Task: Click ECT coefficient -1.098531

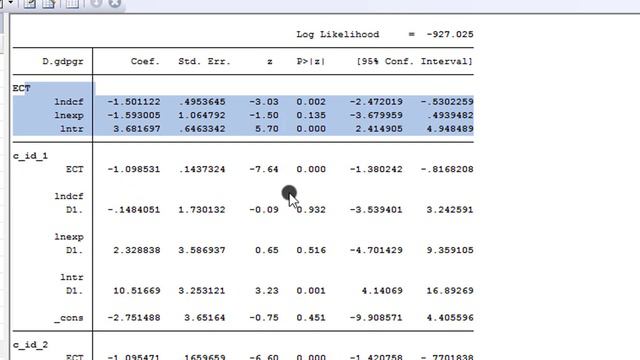Action: 133,169
